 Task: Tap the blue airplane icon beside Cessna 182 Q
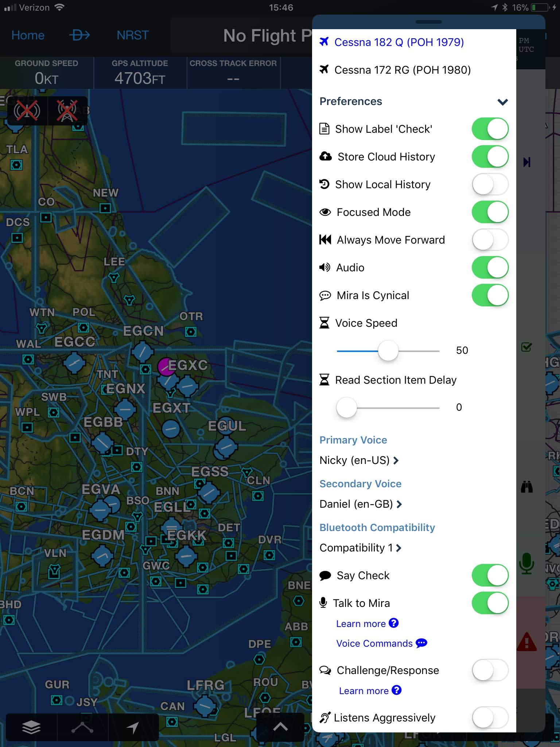pyautogui.click(x=324, y=42)
